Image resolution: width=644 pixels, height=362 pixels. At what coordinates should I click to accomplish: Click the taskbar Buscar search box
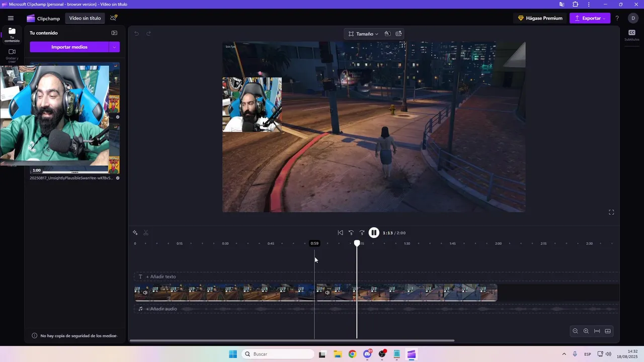point(278,354)
